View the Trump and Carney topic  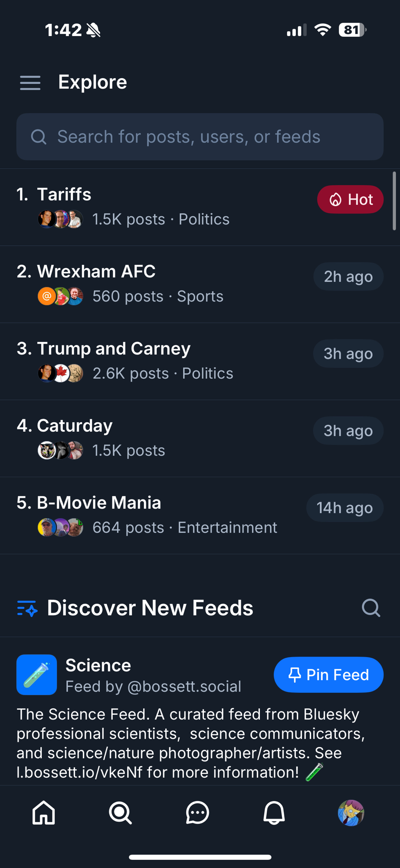pyautogui.click(x=113, y=349)
